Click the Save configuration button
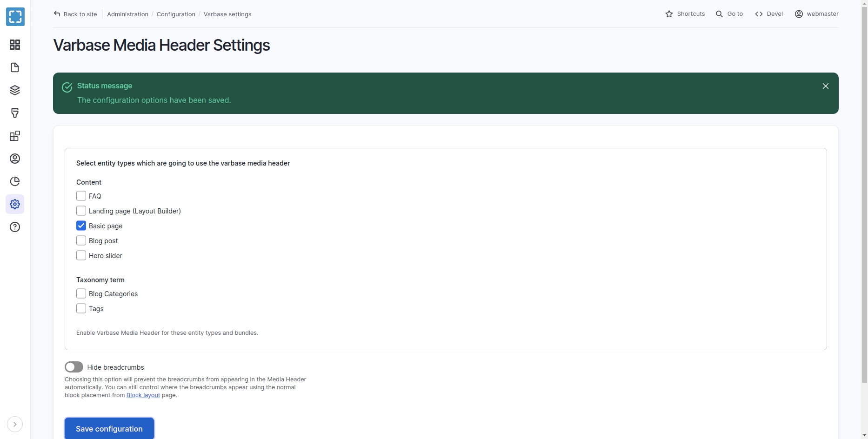Viewport: 868px width, 439px height. click(109, 429)
